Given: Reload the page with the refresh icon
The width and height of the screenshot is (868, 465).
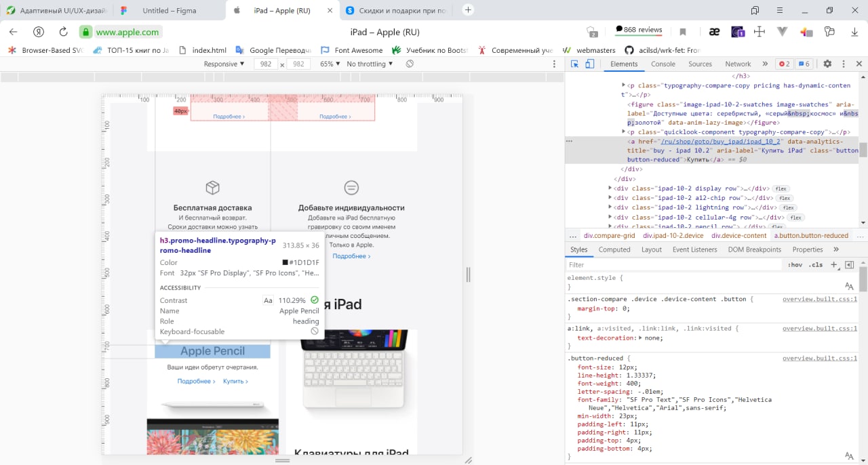Looking at the screenshot, I should click(x=63, y=32).
